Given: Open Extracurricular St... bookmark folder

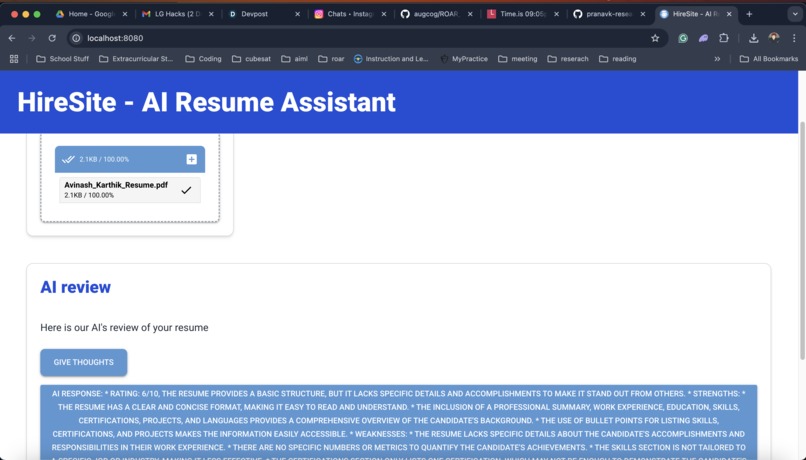Looking at the screenshot, I should click(136, 59).
